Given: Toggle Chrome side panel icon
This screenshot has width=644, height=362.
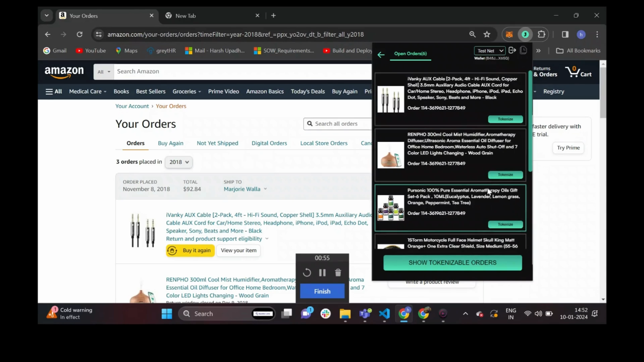Looking at the screenshot, I should click(x=565, y=34).
